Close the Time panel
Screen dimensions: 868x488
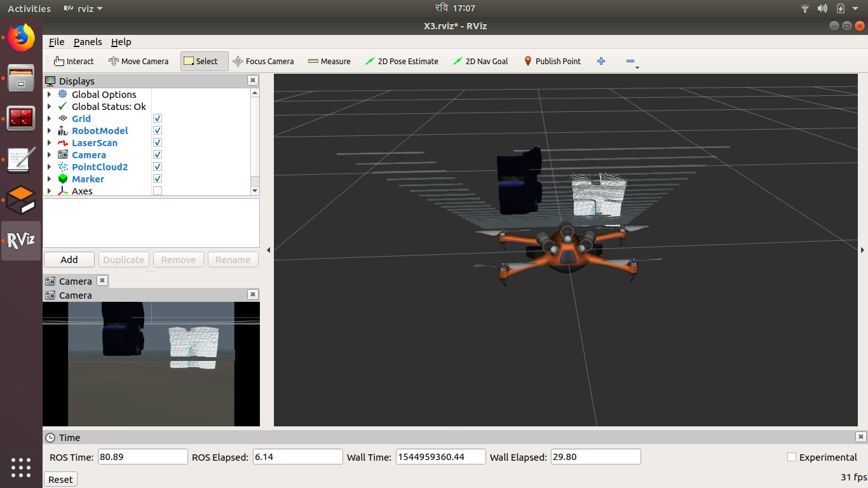(x=860, y=437)
